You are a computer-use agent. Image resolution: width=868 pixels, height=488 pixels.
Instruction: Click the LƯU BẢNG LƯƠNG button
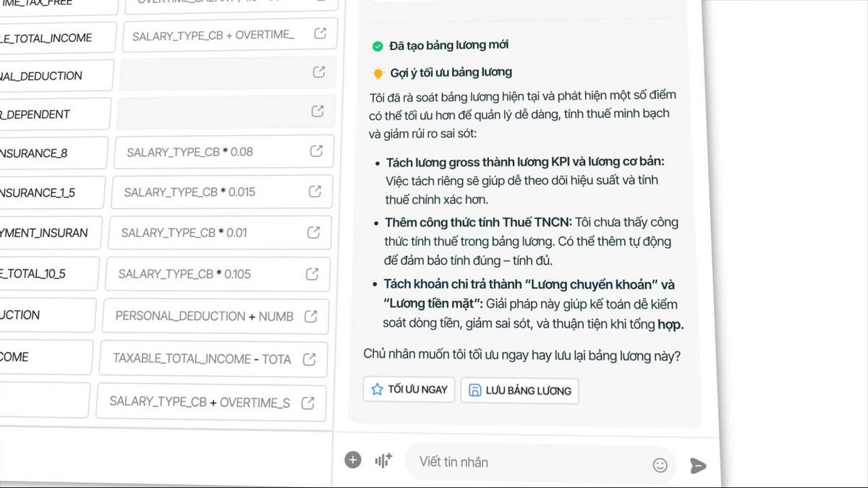pos(519,390)
